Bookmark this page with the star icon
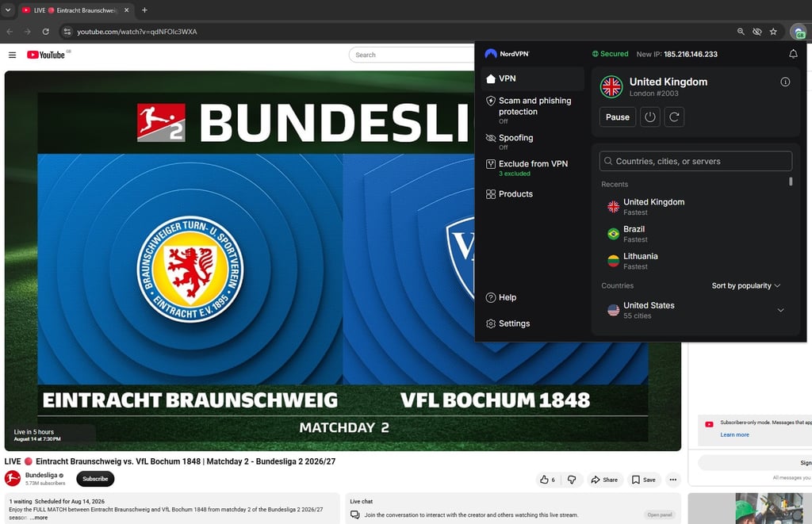The height and width of the screenshot is (524, 812). (x=773, y=32)
